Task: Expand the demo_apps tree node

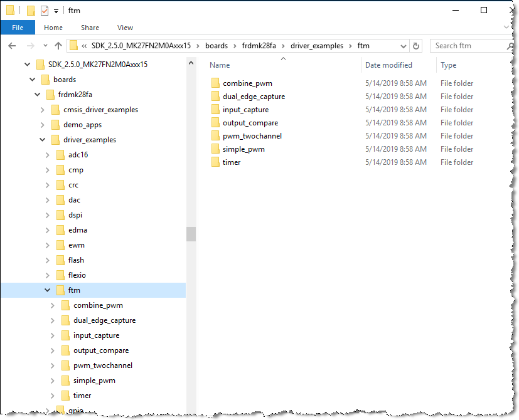Action: (x=44, y=124)
